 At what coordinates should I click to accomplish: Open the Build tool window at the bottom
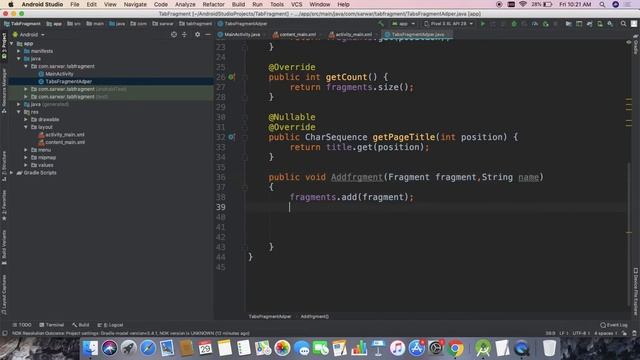pyautogui.click(x=81, y=325)
